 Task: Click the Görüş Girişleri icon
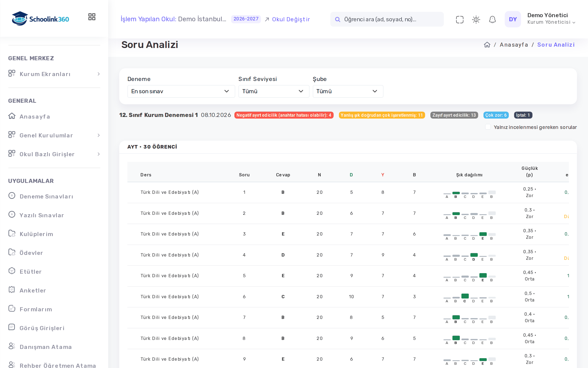pyautogui.click(x=12, y=327)
